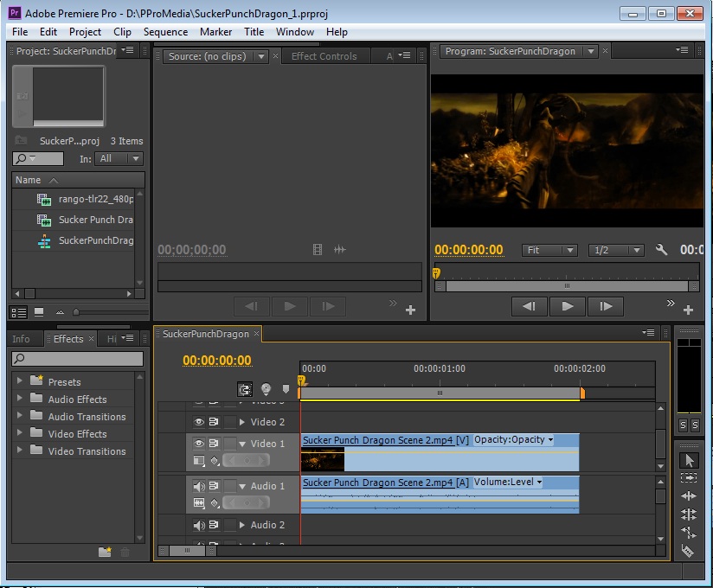Toggle track lock box on Video 2
The height and width of the screenshot is (588, 713).
point(230,422)
